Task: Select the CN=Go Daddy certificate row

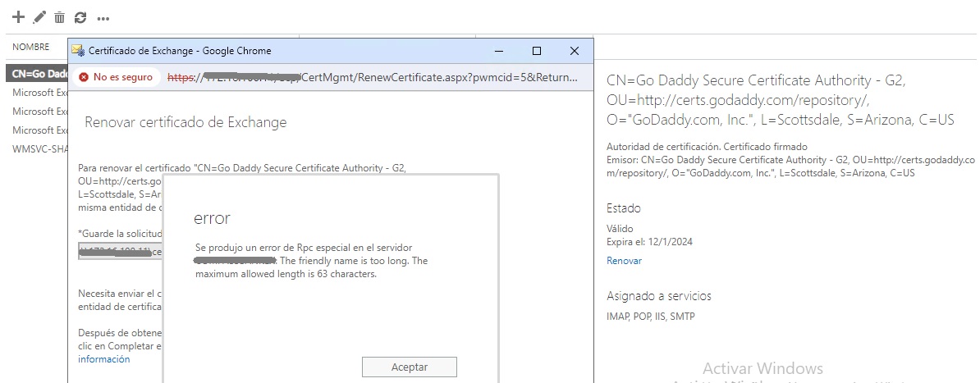Action: [37, 73]
